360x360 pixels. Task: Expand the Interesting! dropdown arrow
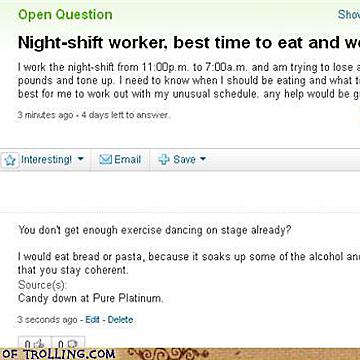tap(80, 159)
